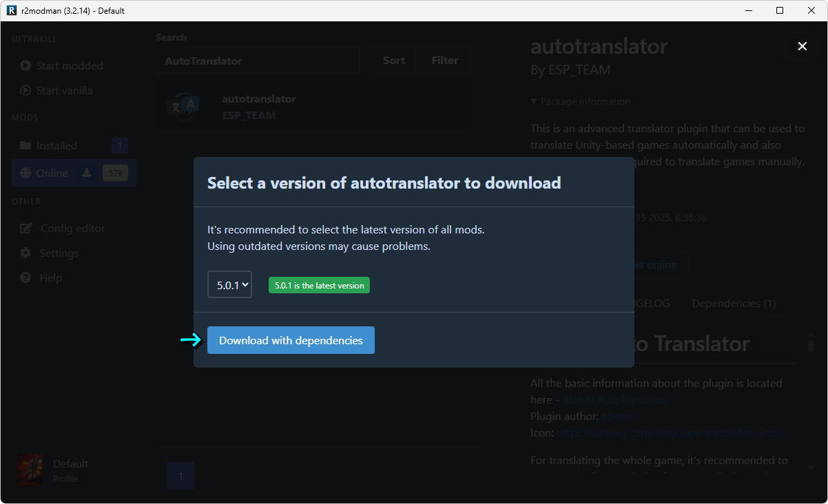Click the download icon beside Online

pyautogui.click(x=87, y=173)
